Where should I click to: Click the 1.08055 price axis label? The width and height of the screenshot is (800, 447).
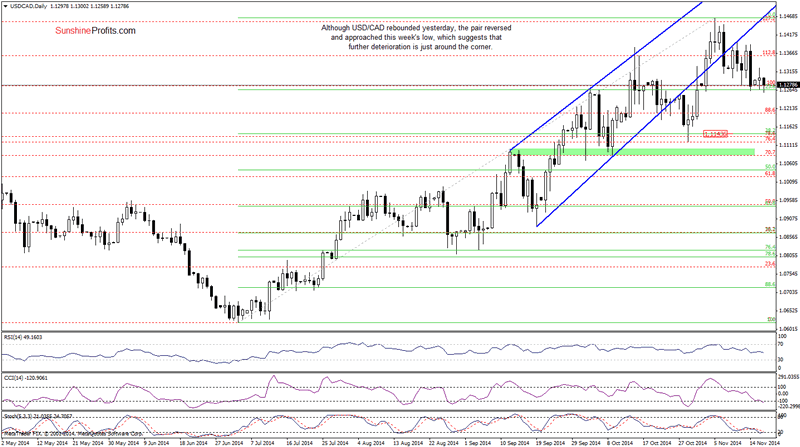[x=788, y=255]
